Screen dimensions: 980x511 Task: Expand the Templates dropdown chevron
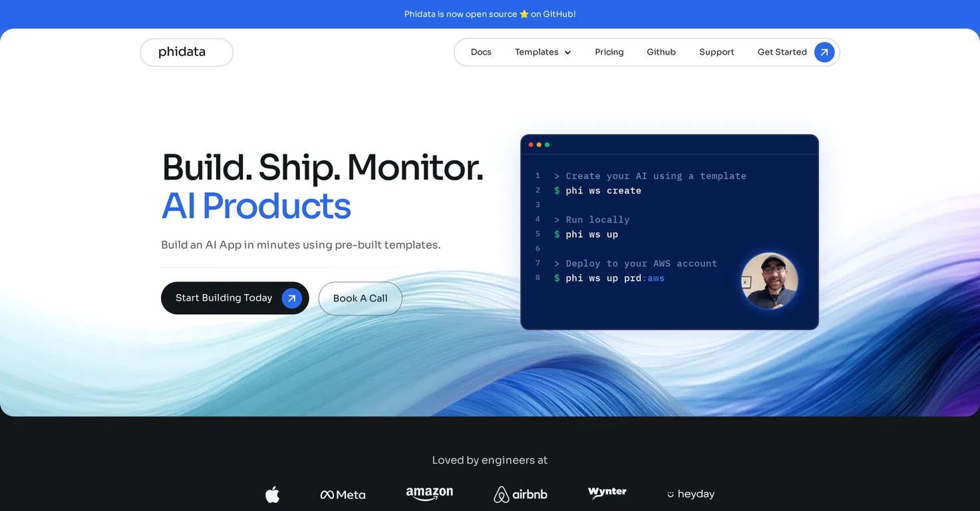coord(568,53)
